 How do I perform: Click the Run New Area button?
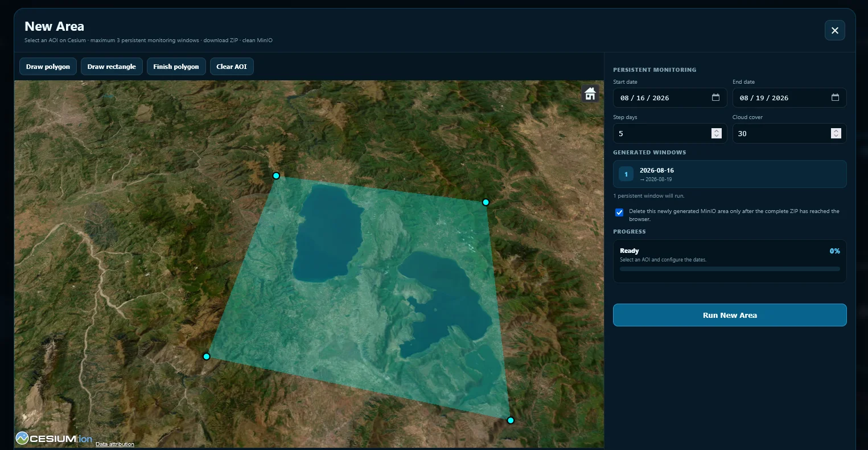click(x=730, y=315)
